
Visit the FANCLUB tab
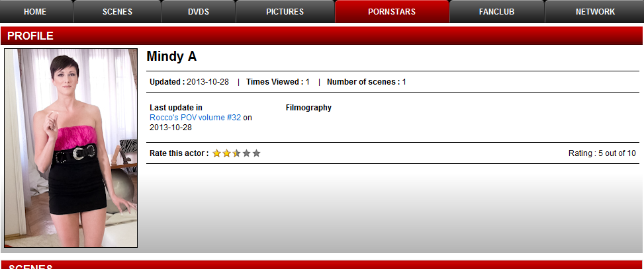[x=496, y=11]
